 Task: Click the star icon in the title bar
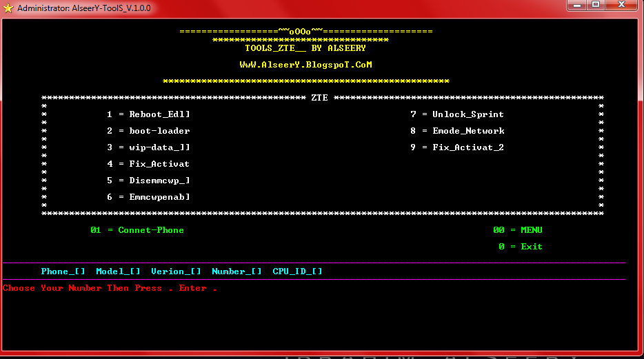click(x=8, y=8)
